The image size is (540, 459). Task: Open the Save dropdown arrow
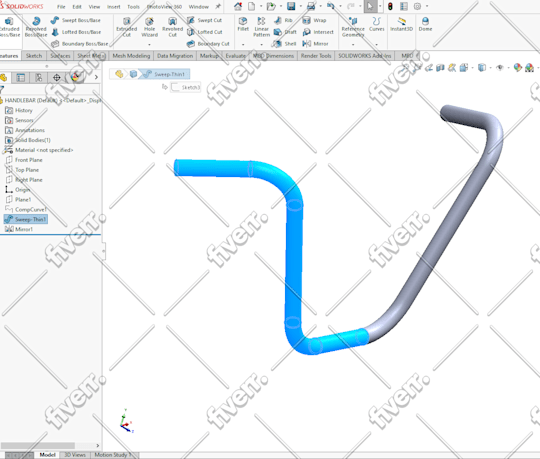pyautogui.click(x=300, y=6)
